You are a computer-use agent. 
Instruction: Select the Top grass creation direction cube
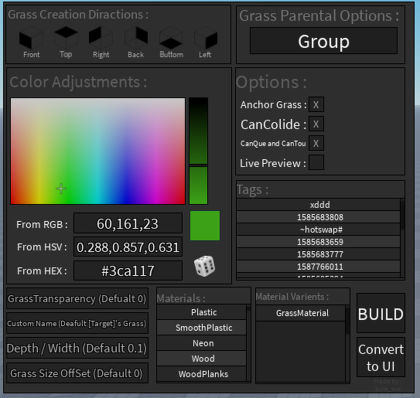point(66,38)
